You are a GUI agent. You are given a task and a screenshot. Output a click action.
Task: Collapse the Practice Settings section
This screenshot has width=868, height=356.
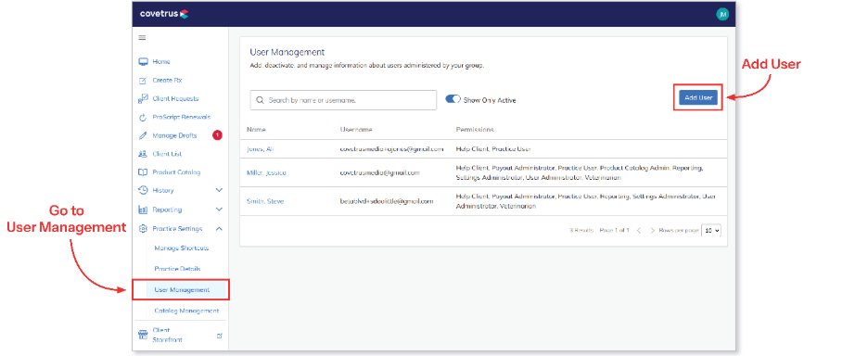219,229
